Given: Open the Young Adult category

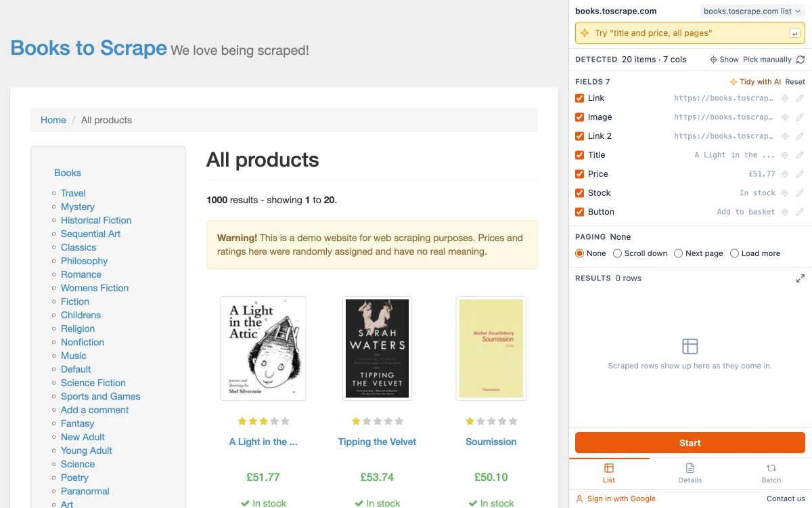Looking at the screenshot, I should pyautogui.click(x=87, y=450).
